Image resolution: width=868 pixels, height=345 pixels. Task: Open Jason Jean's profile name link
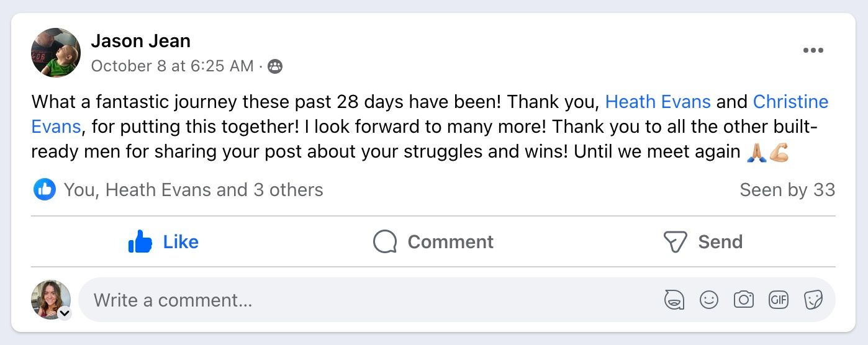point(140,41)
